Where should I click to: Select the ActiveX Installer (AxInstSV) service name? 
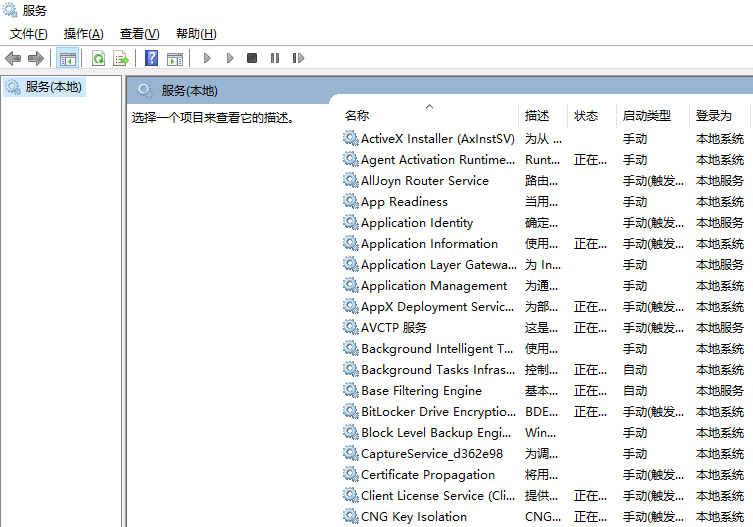click(437, 139)
